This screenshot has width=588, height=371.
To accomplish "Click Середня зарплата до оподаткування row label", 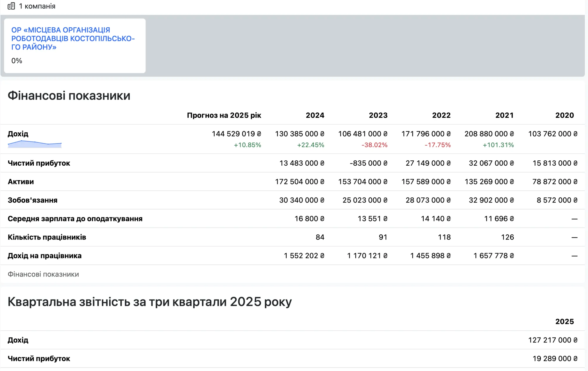I will click(x=75, y=219).
